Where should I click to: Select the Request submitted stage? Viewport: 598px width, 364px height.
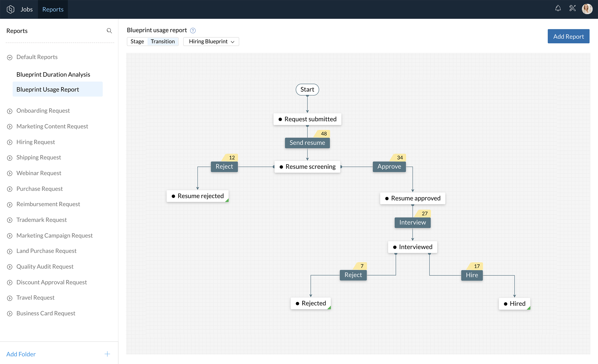(307, 119)
